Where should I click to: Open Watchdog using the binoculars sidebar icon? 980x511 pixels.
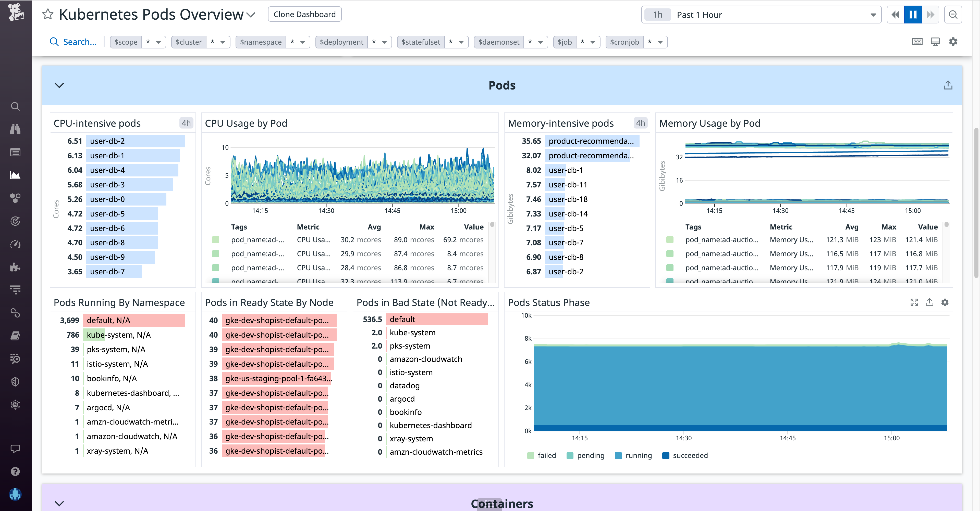[15, 129]
